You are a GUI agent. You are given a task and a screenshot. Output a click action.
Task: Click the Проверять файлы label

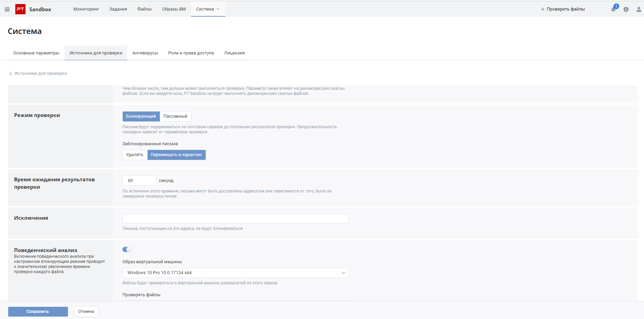point(141,295)
